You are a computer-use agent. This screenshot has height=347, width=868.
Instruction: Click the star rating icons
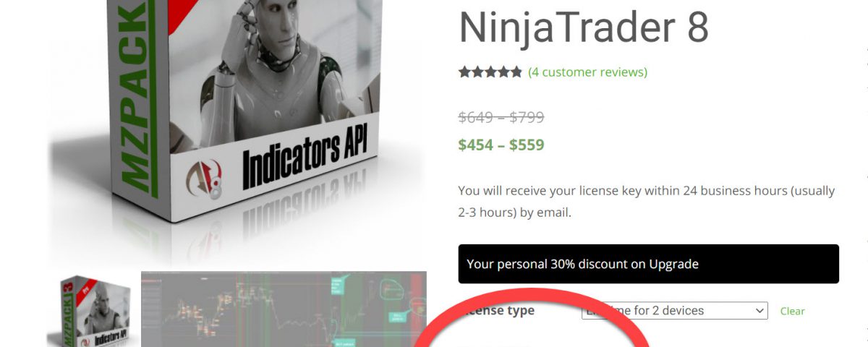click(490, 72)
